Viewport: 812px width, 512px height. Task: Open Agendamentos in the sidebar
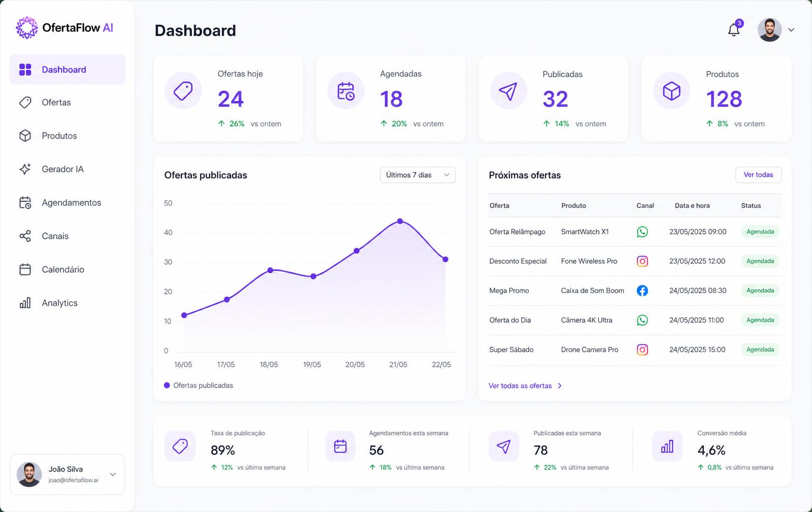67,203
